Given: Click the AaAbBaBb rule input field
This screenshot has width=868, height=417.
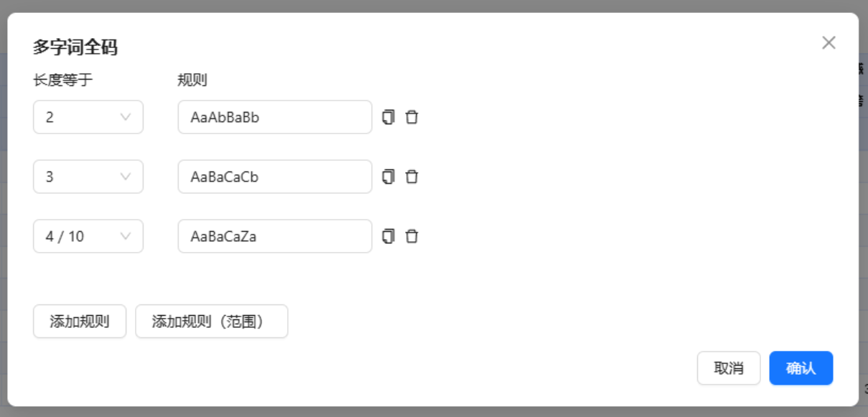Looking at the screenshot, I should click(x=275, y=117).
